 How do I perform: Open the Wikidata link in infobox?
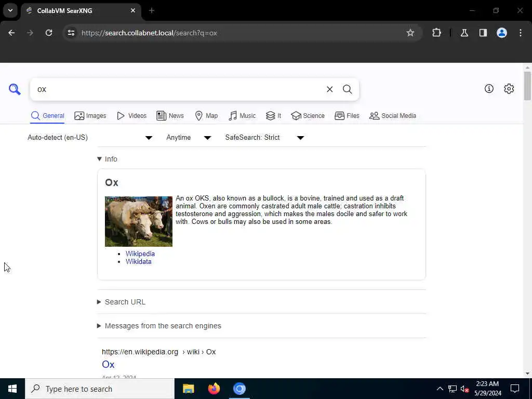(138, 262)
